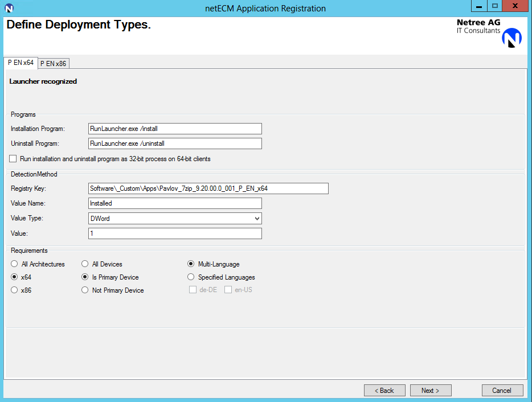Focus the Value Name text box
This screenshot has width=532, height=402.
click(175, 203)
